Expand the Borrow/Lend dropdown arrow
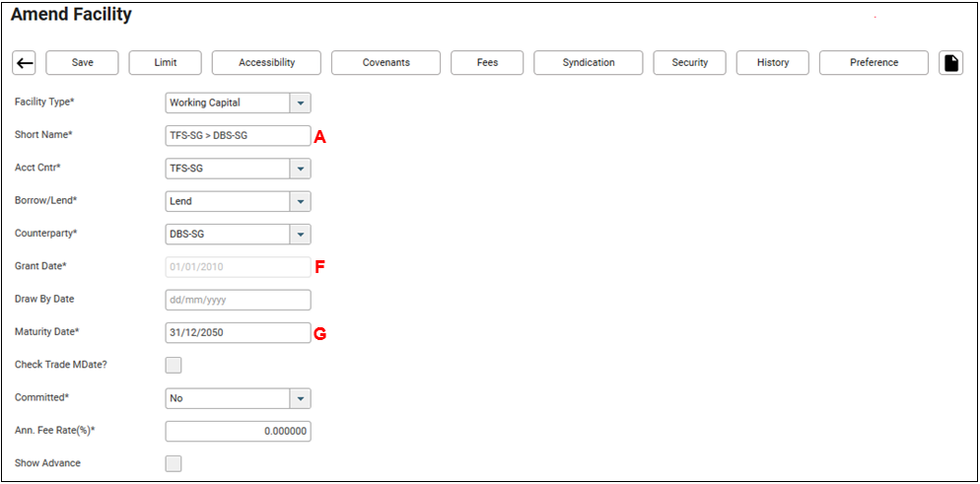Viewport: 980px width, 484px height. point(301,201)
